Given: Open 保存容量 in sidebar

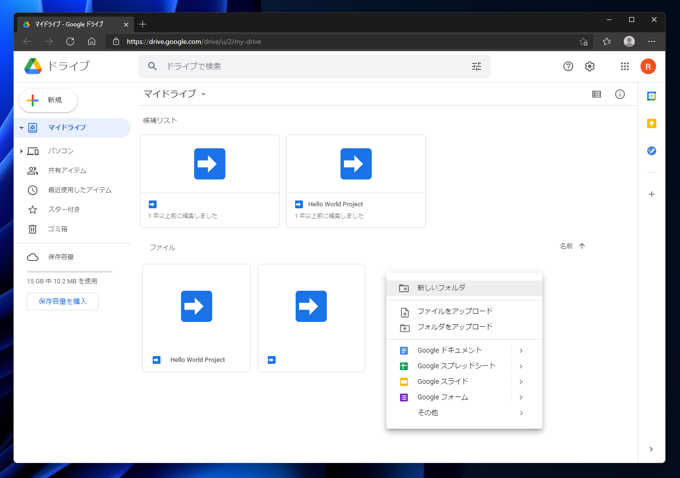Looking at the screenshot, I should [72, 257].
